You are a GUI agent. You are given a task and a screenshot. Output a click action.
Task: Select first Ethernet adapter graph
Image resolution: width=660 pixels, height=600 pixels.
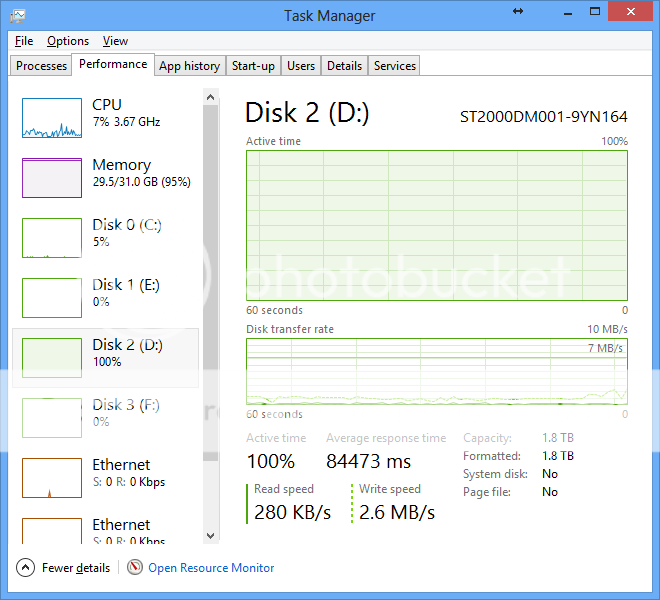(x=52, y=478)
